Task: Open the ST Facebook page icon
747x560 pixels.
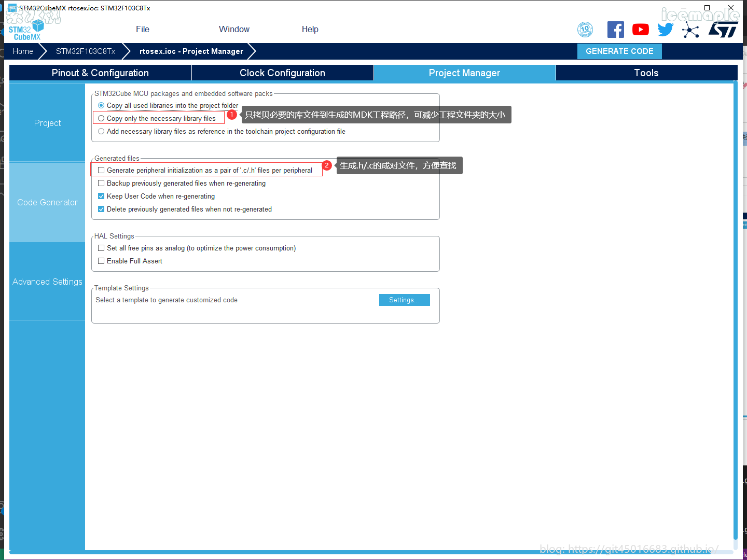Action: click(616, 30)
